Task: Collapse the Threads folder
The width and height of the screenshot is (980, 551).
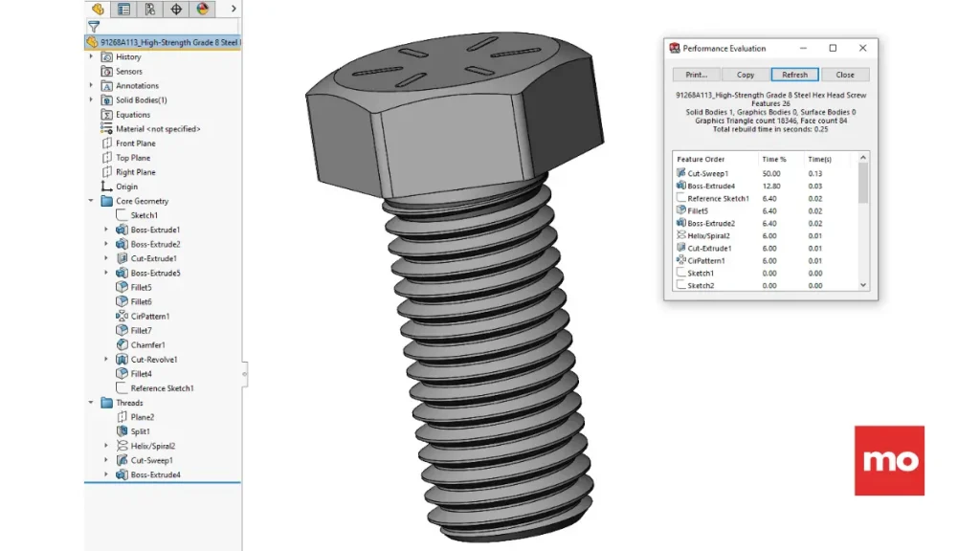Action: coord(91,403)
